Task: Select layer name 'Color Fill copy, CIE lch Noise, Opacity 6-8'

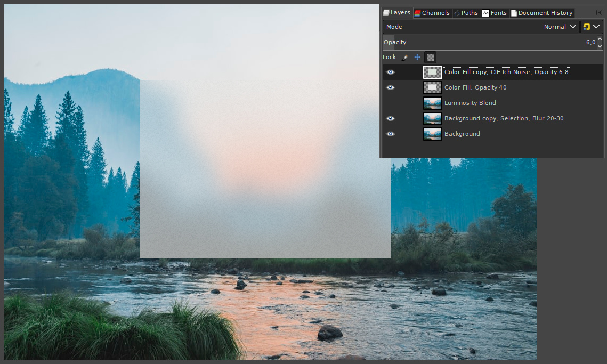Action: click(506, 72)
